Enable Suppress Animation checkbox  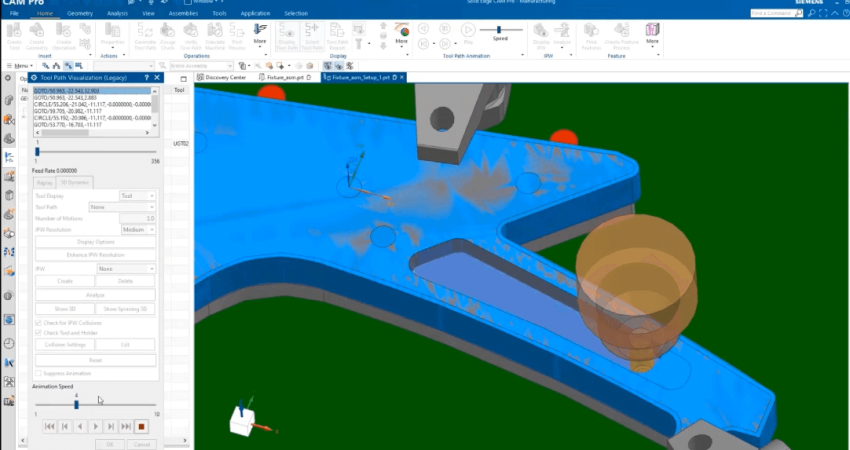tap(38, 374)
